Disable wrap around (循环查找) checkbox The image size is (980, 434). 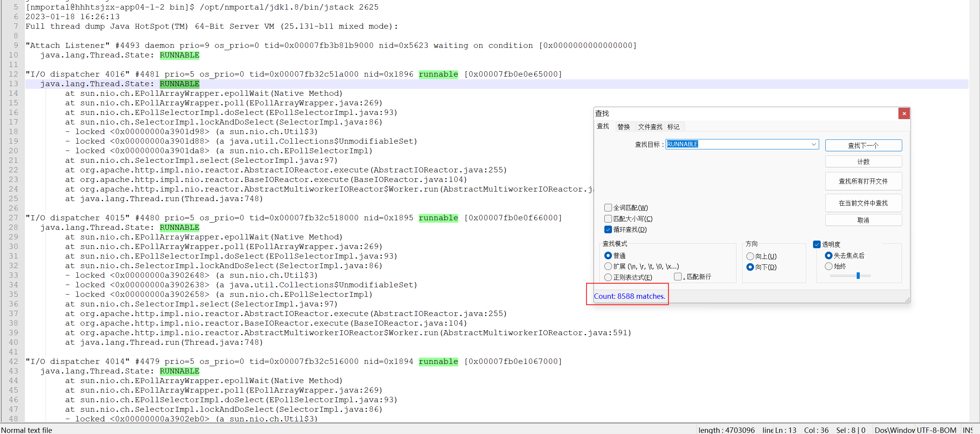pyautogui.click(x=608, y=229)
